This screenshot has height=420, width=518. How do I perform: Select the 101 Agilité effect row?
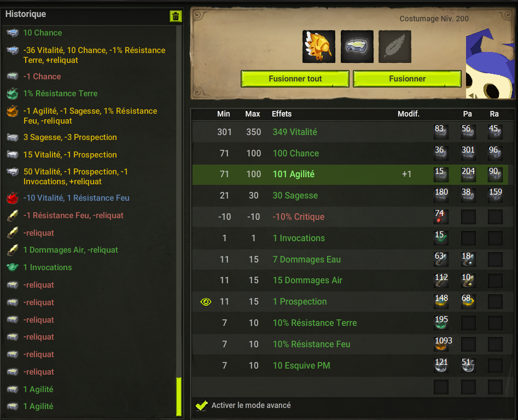(350, 174)
